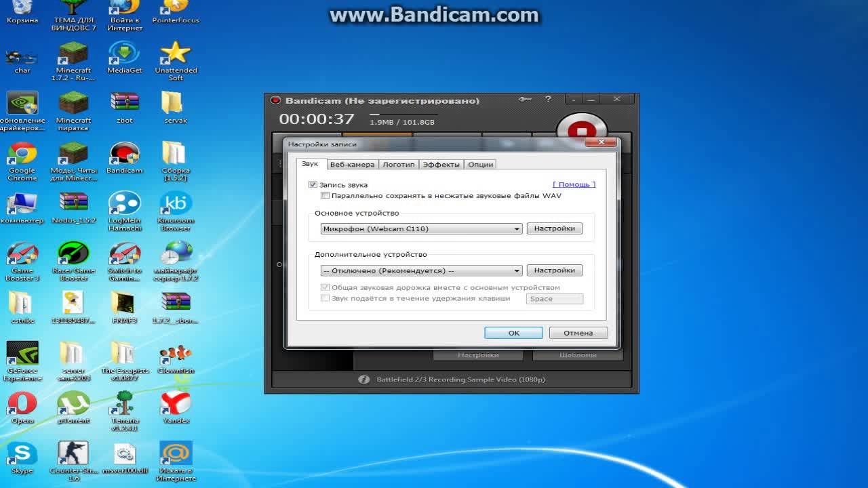Viewport: 868px width, 488px height.
Task: Open the Bandicam desktop shortcut
Action: coord(125,159)
